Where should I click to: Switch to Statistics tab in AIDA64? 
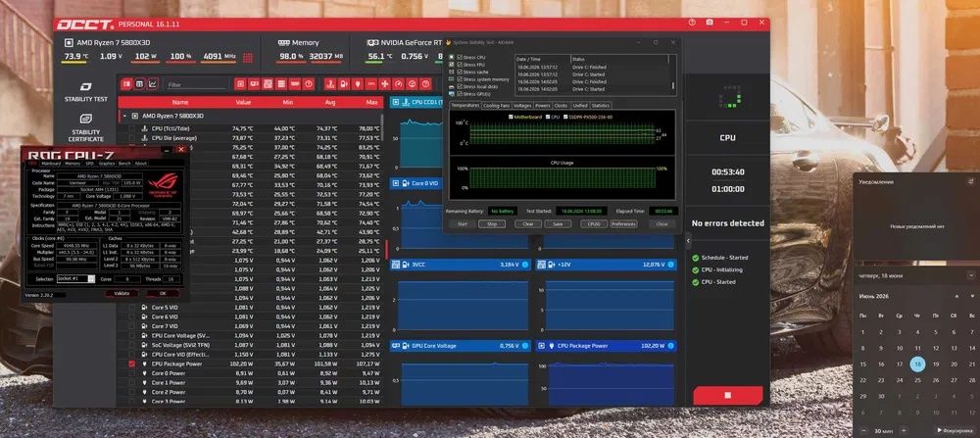(600, 106)
